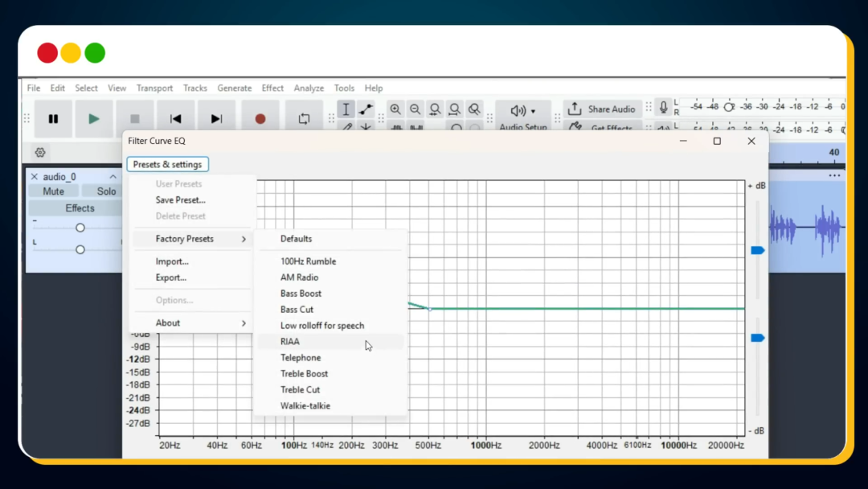868x489 pixels.
Task: Open the Presets & settings dropdown
Action: point(167,164)
